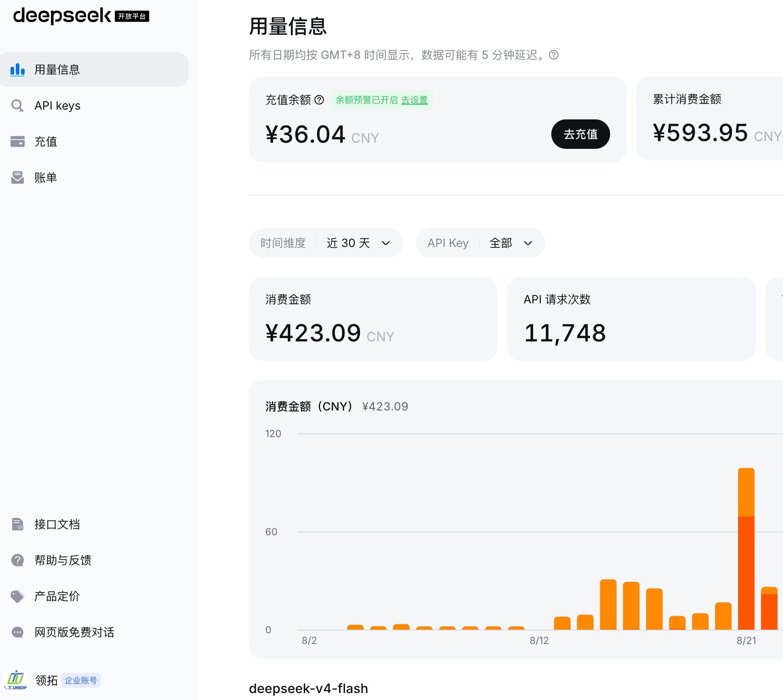Expand the 时间维度 近 30 天 dropdown
Image resolution: width=783 pixels, height=700 pixels.
coord(326,243)
